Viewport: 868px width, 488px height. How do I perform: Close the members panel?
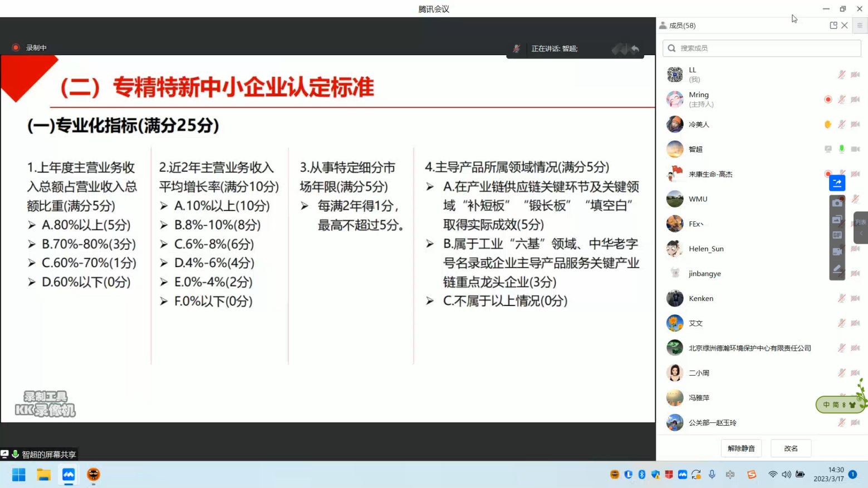point(845,26)
